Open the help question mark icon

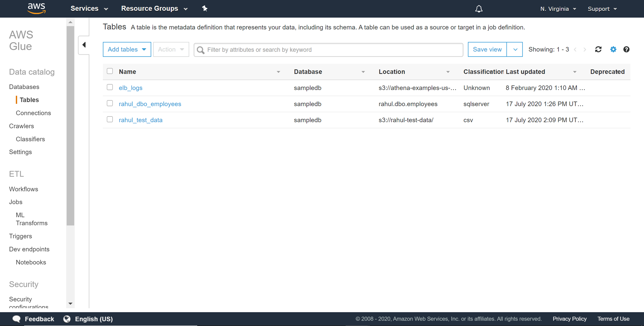tap(626, 50)
